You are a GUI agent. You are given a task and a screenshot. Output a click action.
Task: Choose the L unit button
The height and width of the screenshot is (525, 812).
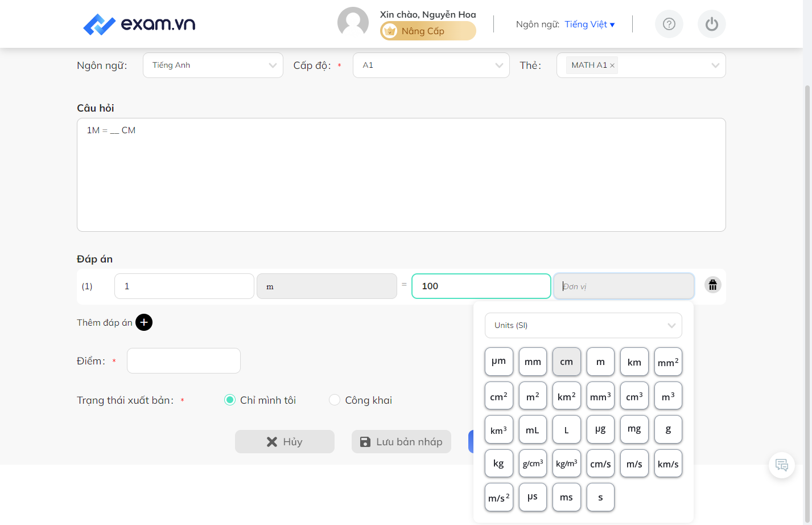(567, 429)
